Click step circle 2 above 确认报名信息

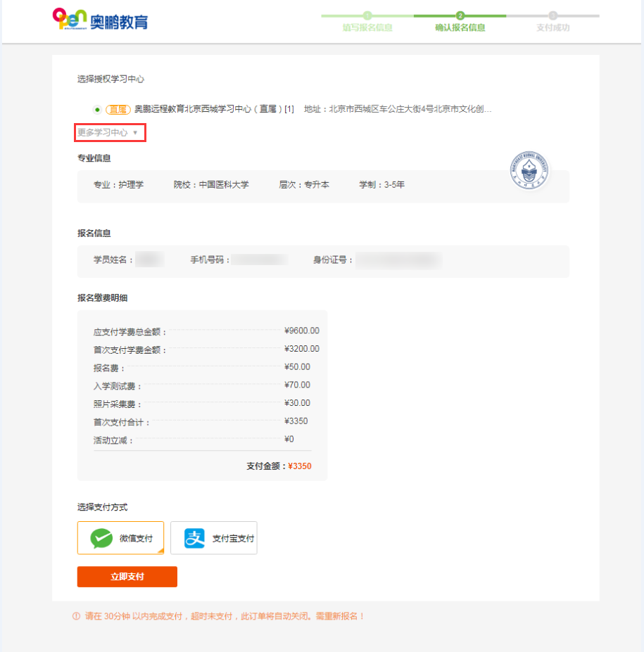coord(462,14)
